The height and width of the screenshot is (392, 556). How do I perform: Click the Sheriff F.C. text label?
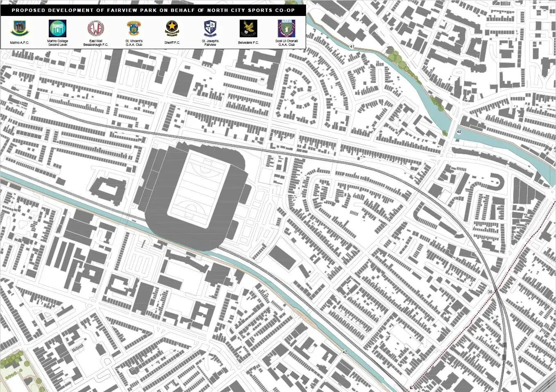pos(172,43)
